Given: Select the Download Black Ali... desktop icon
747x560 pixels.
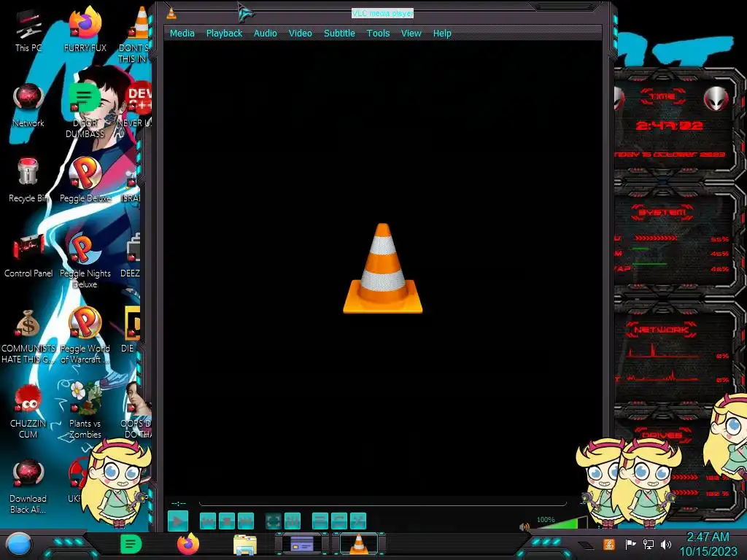Looking at the screenshot, I should point(28,486).
